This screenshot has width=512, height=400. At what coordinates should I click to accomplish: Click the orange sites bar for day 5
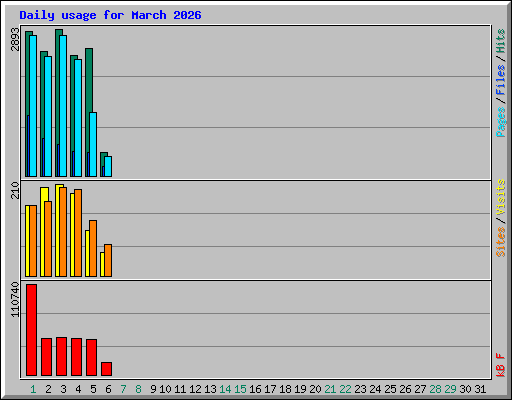pos(93,248)
